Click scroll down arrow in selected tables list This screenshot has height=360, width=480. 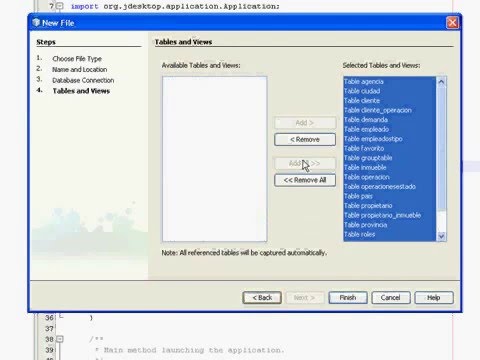tap(441, 236)
